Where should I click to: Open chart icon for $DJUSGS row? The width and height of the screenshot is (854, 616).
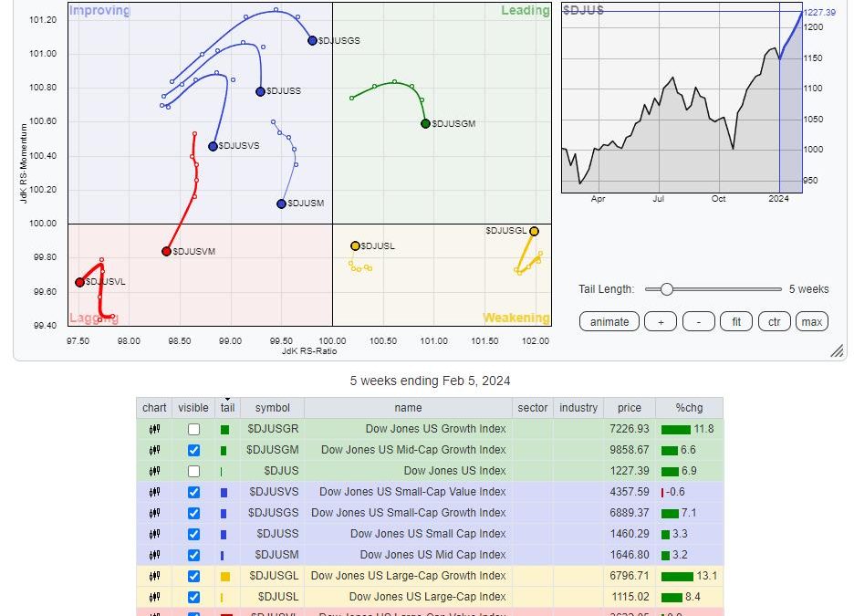(155, 513)
